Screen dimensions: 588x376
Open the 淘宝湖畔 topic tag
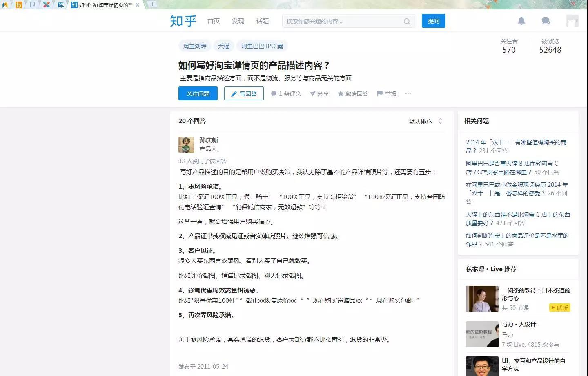(195, 46)
